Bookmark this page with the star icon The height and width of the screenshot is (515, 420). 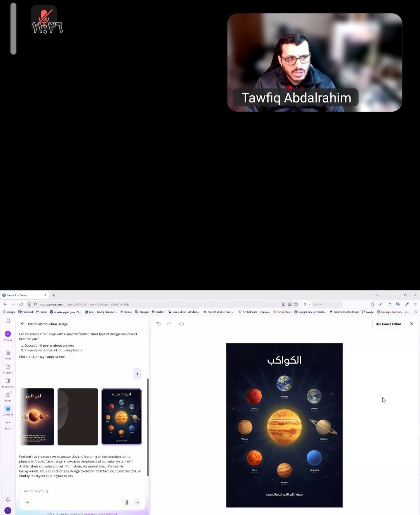pos(296,304)
